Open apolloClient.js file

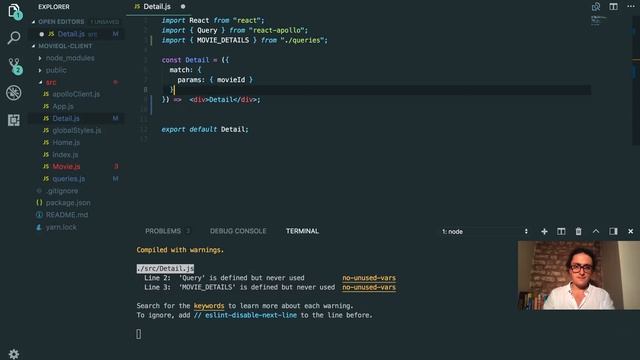tap(76, 94)
